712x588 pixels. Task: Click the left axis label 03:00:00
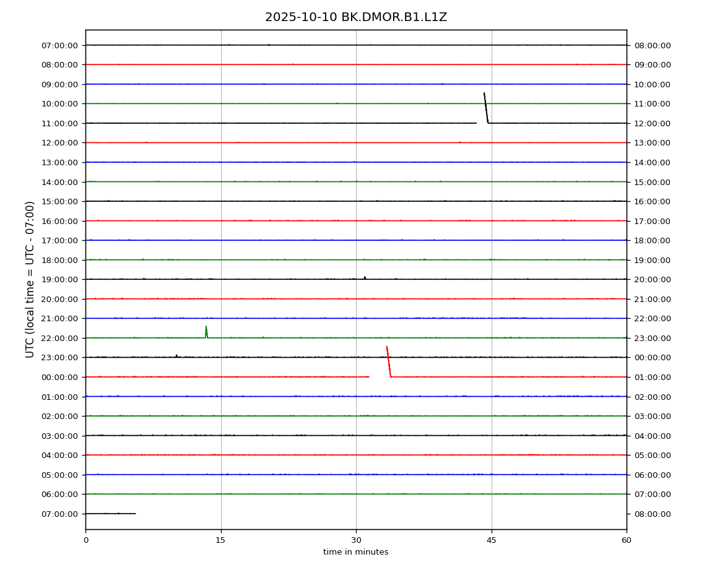tap(60, 436)
